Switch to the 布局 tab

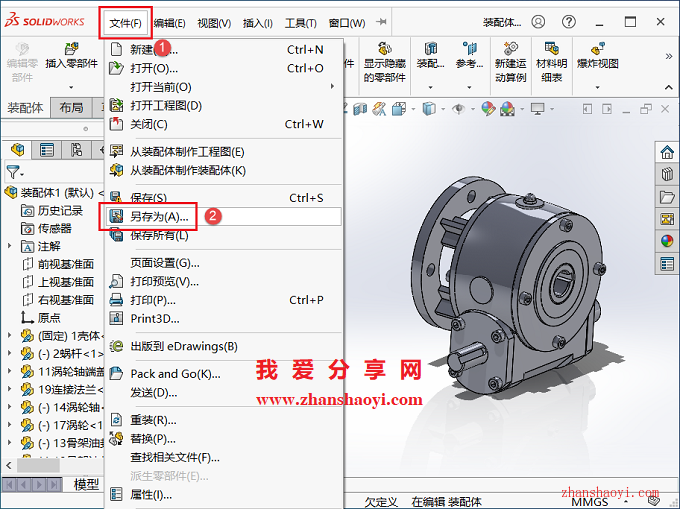71,108
